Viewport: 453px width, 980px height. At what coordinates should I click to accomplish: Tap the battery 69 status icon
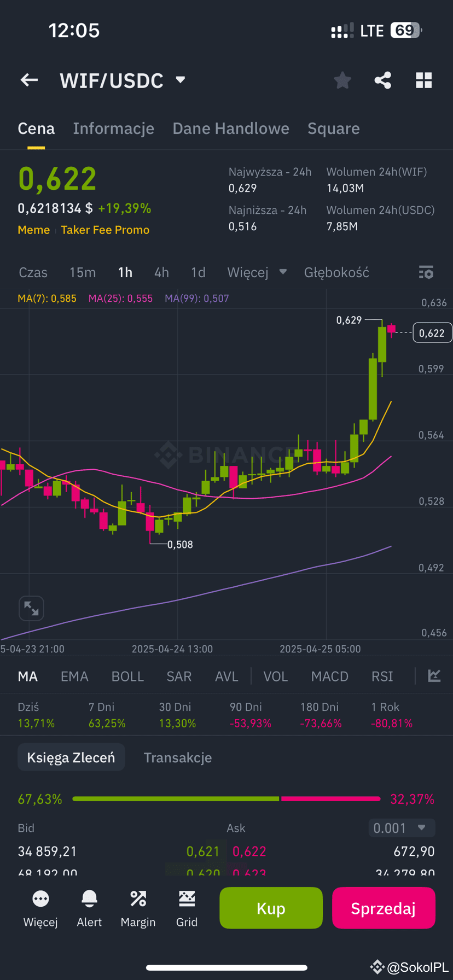pyautogui.click(x=406, y=30)
